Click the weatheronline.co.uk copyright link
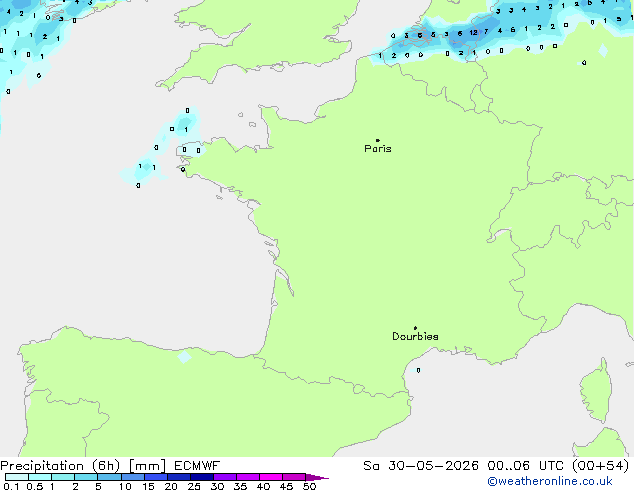 [550, 481]
